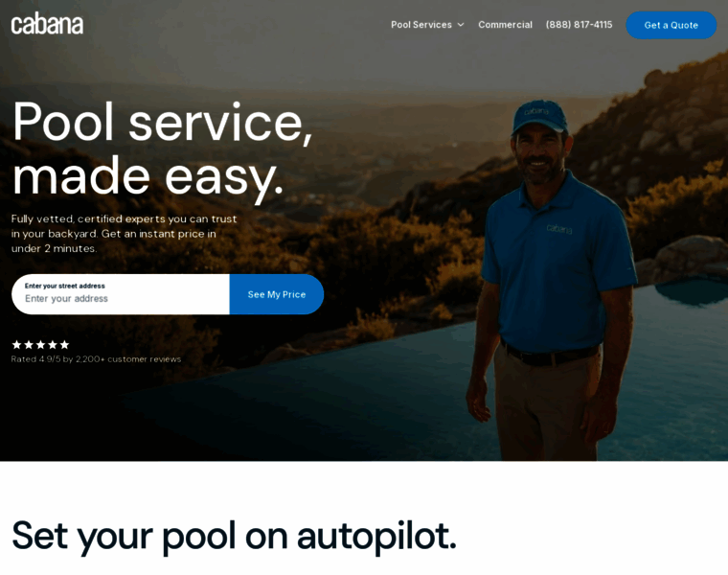Click the cabana logo on the polo shirt
Image resolution: width=728 pixels, height=575 pixels.
click(559, 228)
